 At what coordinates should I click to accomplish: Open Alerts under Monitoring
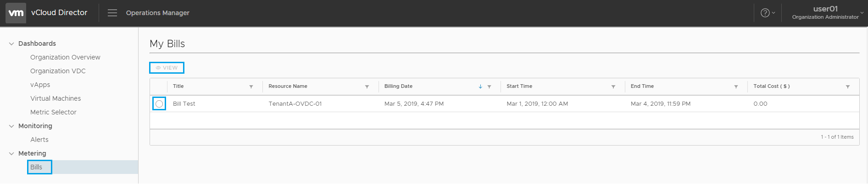[x=39, y=140]
